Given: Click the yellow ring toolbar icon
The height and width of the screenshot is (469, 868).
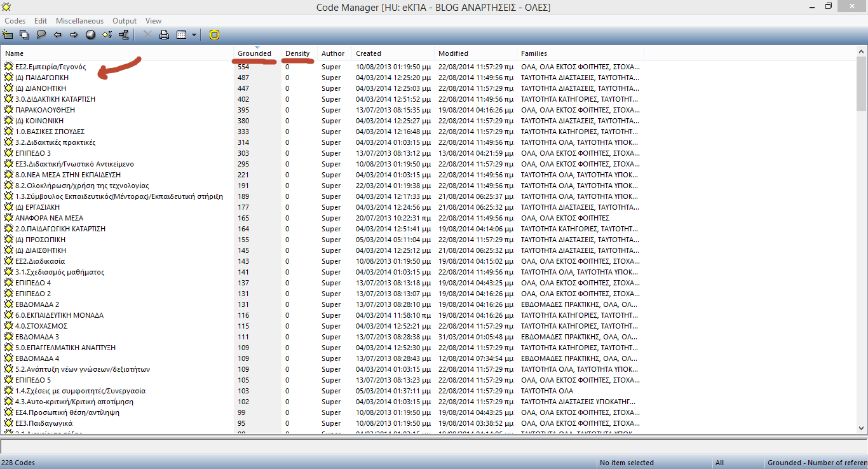Looking at the screenshot, I should 214,35.
